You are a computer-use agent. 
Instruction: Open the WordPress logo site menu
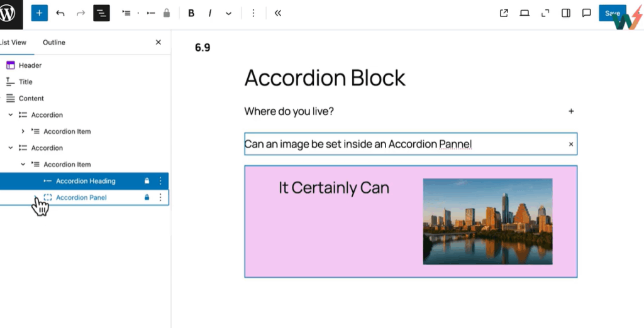8,14
